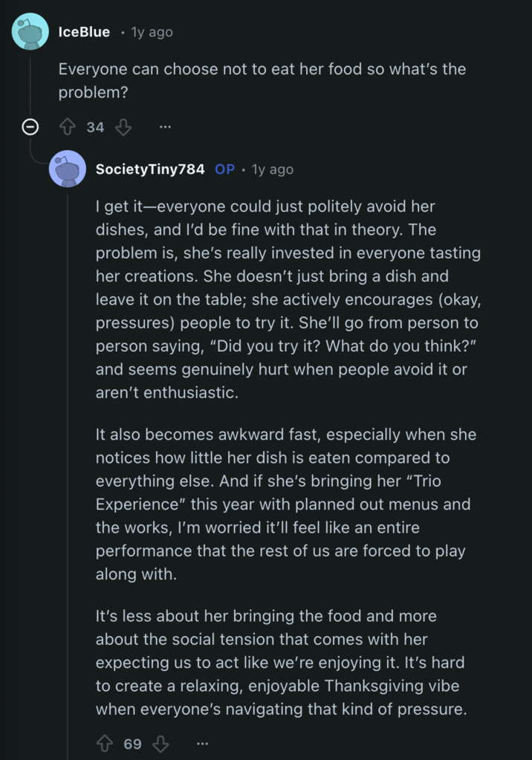532x760 pixels.
Task: Open the overflow menu on the OP reply
Action: point(203,744)
